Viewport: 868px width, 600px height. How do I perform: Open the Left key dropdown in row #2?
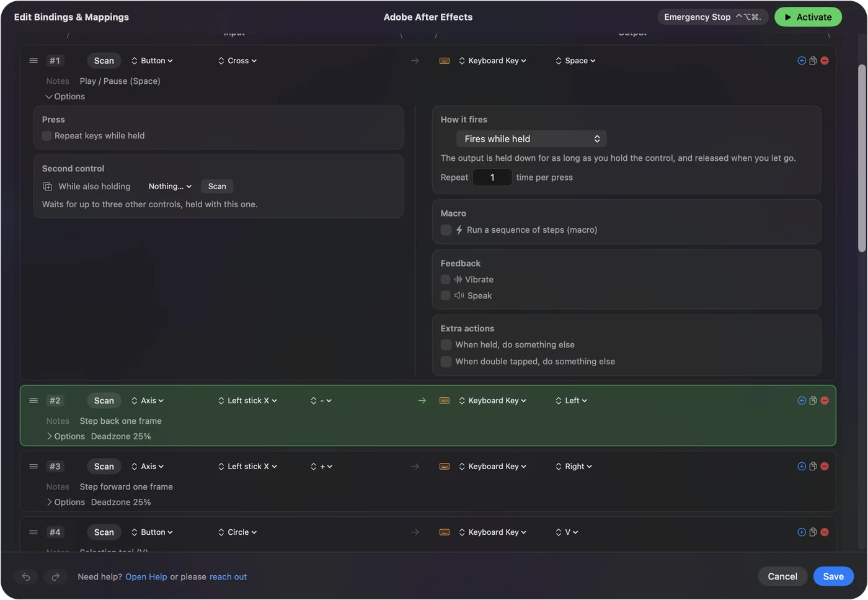[x=571, y=401]
